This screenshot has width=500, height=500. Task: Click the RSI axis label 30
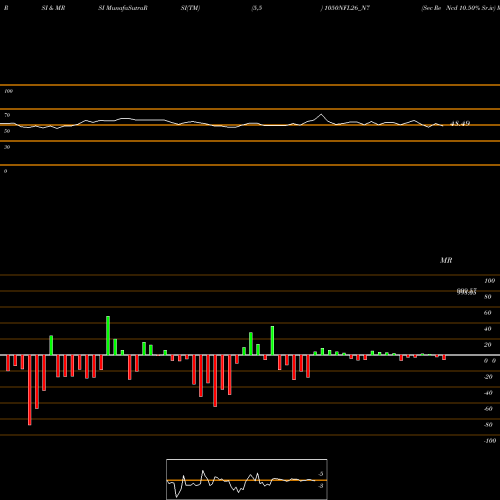(x=7, y=147)
